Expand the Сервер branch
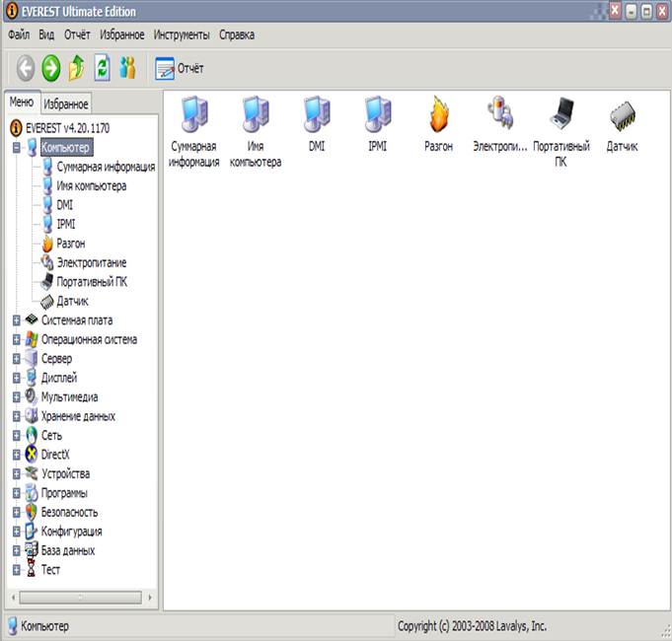The height and width of the screenshot is (641, 672). pos(17,358)
